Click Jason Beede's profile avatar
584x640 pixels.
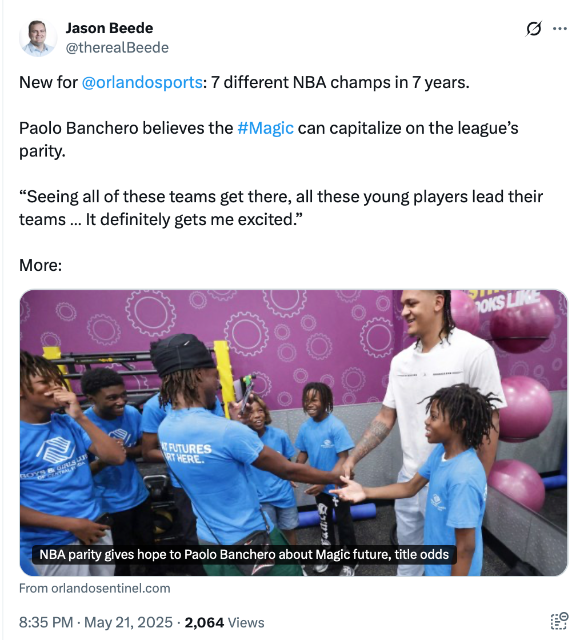pos(38,38)
